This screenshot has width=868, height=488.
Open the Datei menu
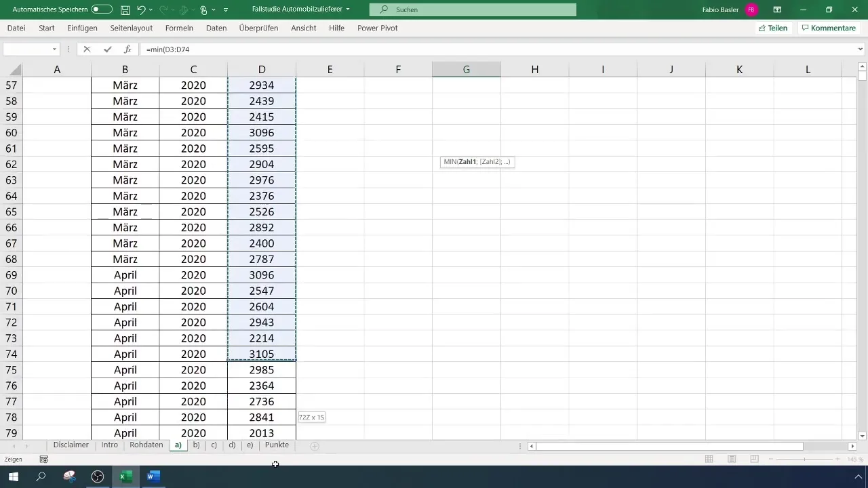pos(16,28)
